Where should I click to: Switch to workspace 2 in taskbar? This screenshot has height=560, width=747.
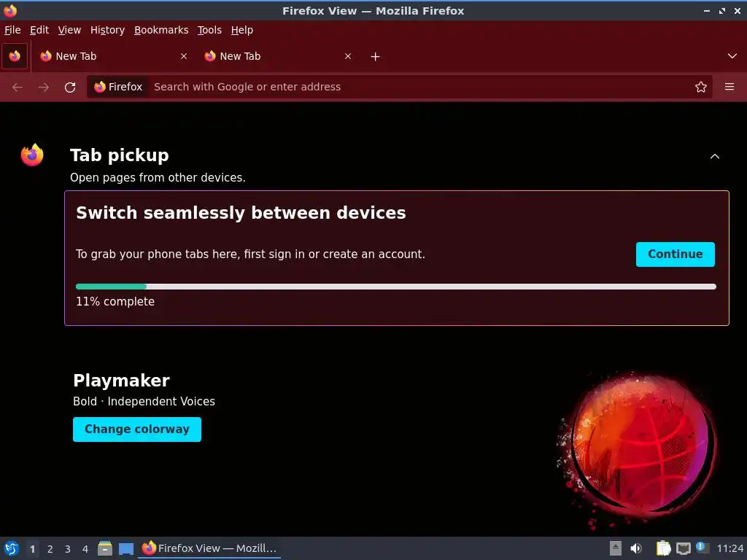tap(50, 549)
